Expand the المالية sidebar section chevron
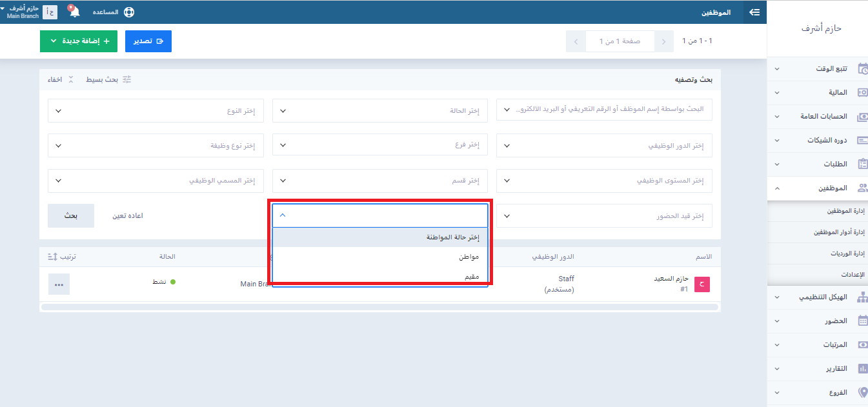Image resolution: width=868 pixels, height=407 pixels. tap(776, 92)
